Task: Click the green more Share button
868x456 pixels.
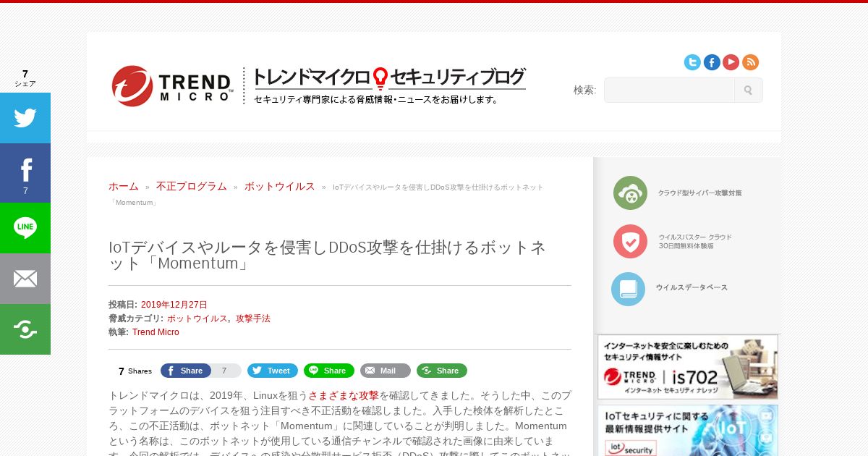Action: (442, 371)
